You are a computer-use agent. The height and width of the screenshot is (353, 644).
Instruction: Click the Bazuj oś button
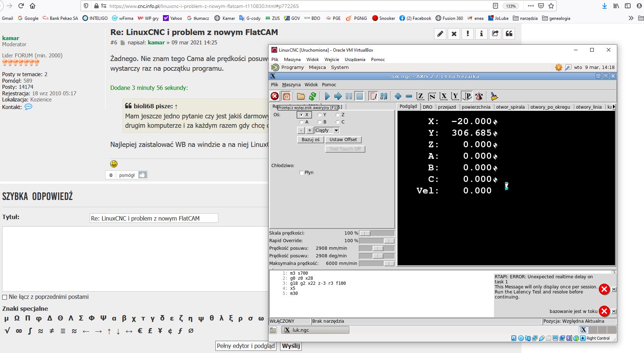[310, 140]
